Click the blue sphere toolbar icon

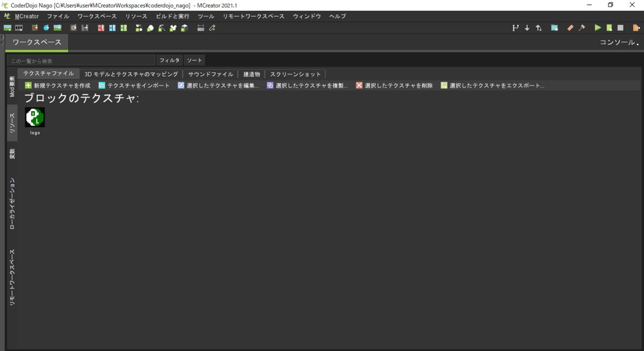pos(46,27)
